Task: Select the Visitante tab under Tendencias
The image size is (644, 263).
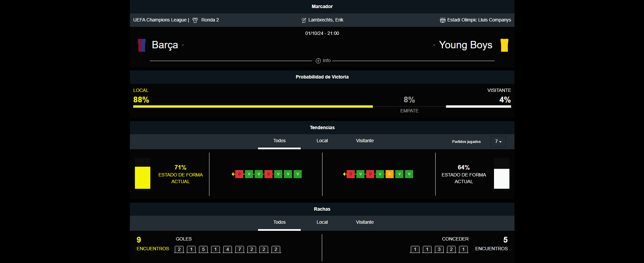Action: click(364, 141)
